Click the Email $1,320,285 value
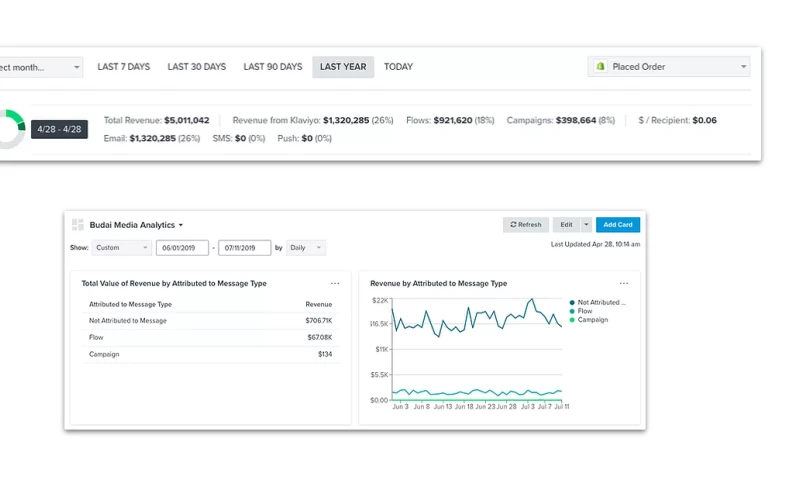 (x=153, y=138)
